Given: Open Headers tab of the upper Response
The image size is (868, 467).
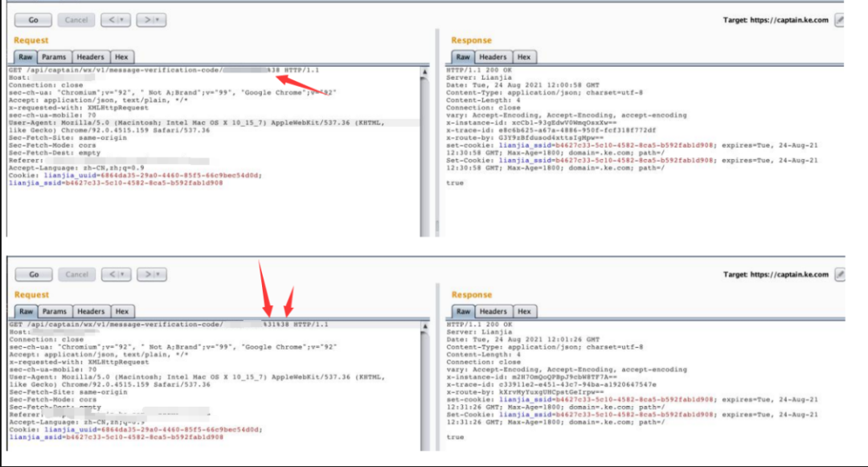Looking at the screenshot, I should 493,57.
